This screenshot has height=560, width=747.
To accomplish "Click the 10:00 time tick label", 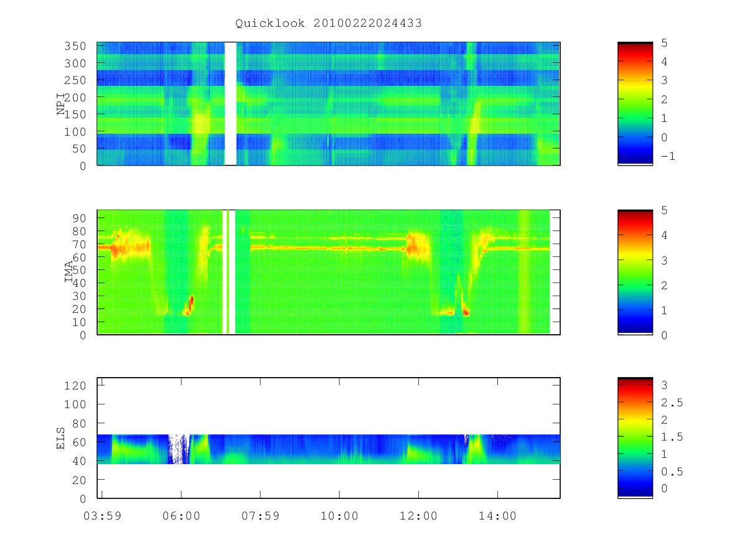I will pos(339,516).
